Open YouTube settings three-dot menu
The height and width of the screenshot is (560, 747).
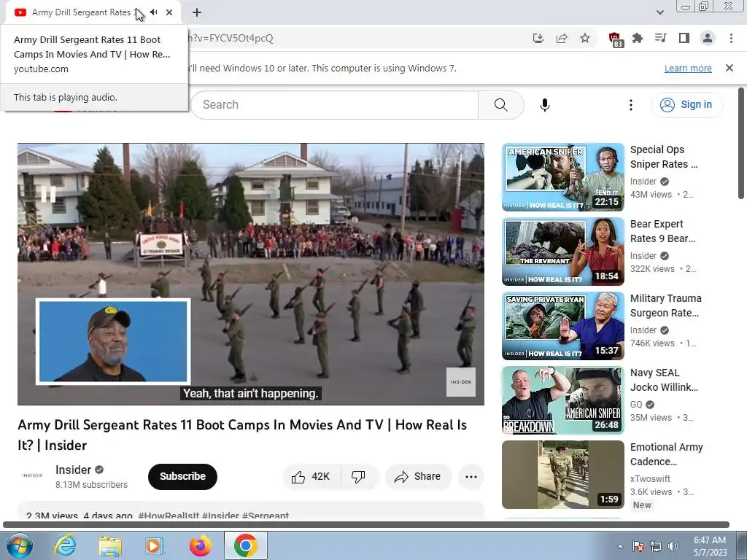(x=631, y=105)
